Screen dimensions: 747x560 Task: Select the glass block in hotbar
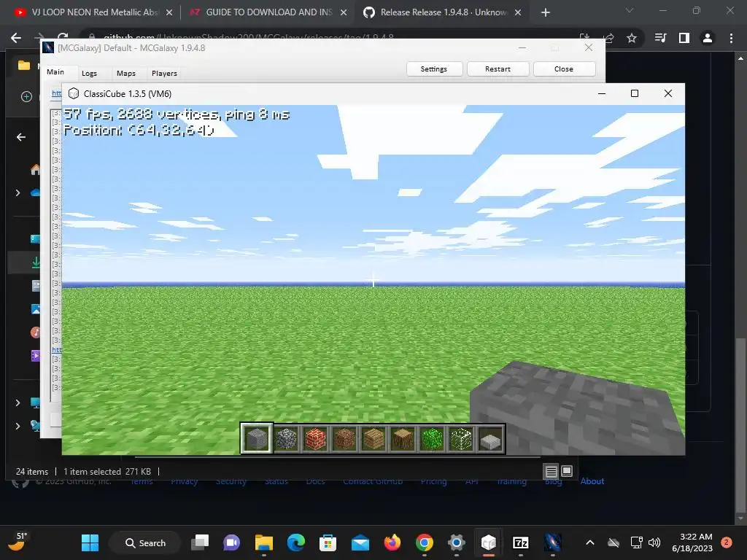click(x=461, y=438)
